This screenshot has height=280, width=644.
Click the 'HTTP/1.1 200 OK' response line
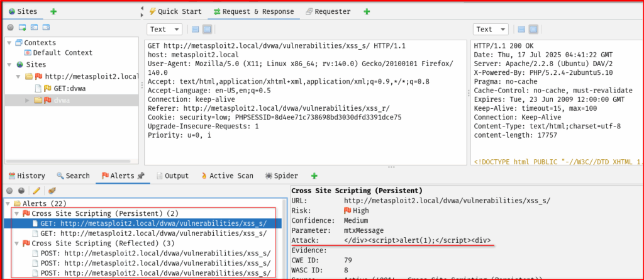[x=504, y=46]
